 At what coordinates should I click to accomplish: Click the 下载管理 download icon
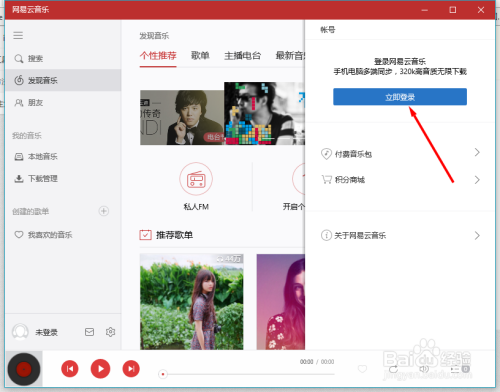coord(19,179)
